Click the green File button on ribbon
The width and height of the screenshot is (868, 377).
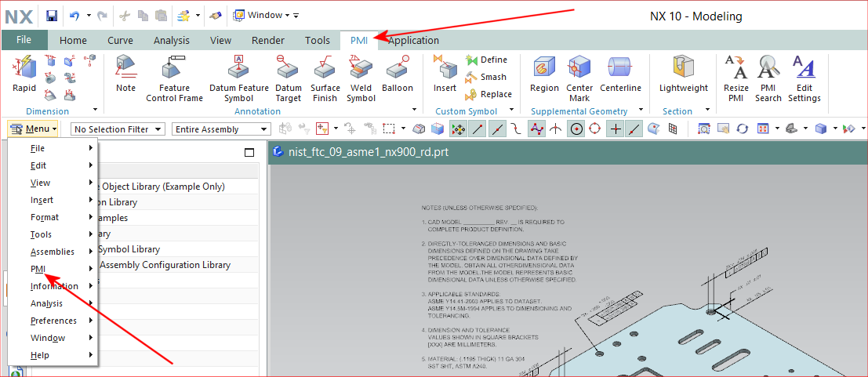pos(24,40)
